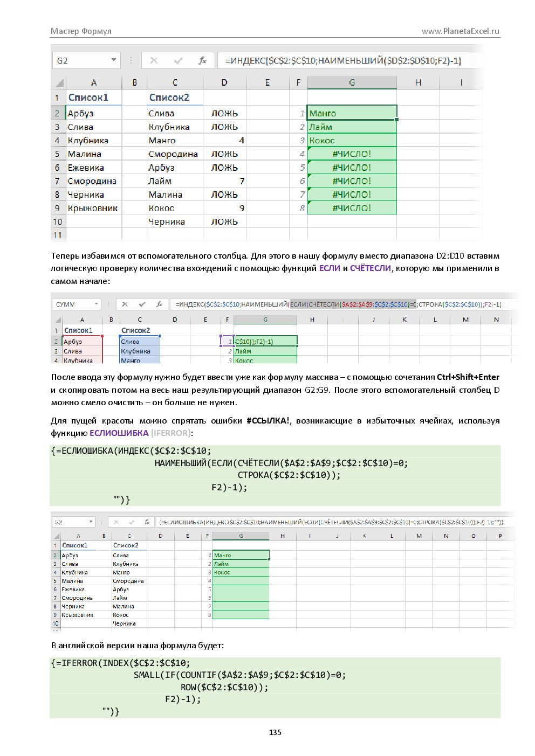Click the Enter checkmark icon next to the СУММ name box
Screen dimensions: 535x756
(142, 304)
